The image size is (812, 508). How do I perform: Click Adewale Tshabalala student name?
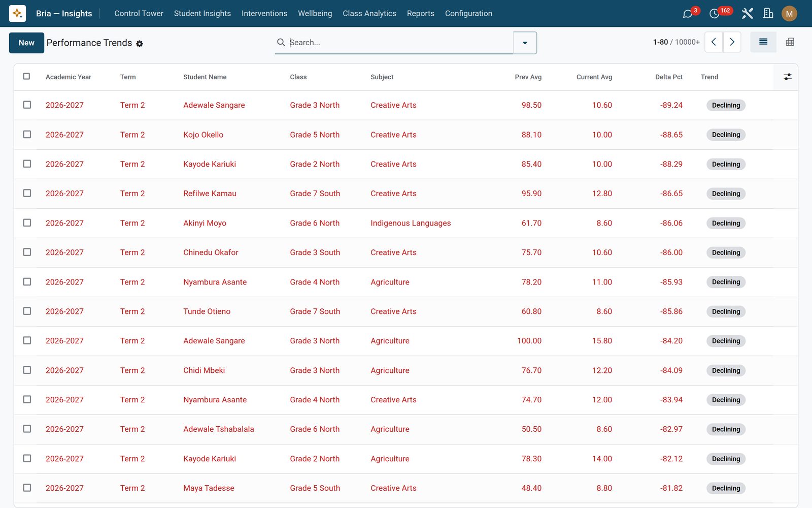click(219, 429)
